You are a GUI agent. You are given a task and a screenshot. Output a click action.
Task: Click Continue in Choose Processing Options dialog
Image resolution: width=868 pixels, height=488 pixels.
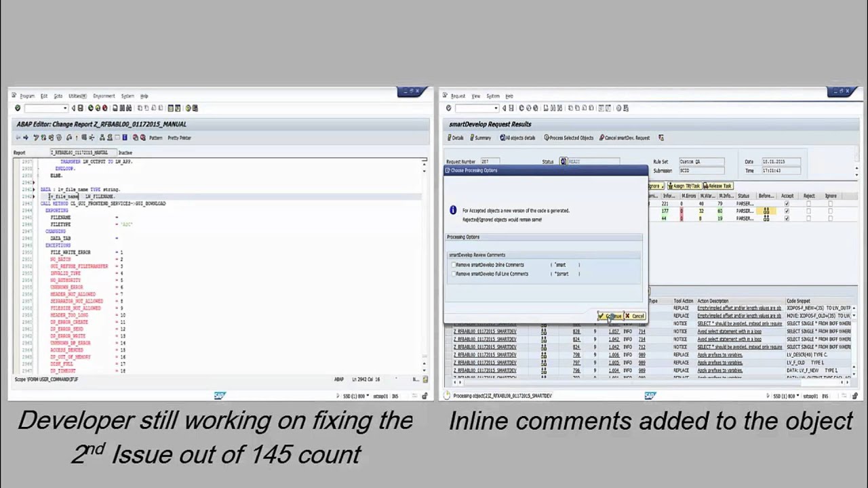pos(610,317)
